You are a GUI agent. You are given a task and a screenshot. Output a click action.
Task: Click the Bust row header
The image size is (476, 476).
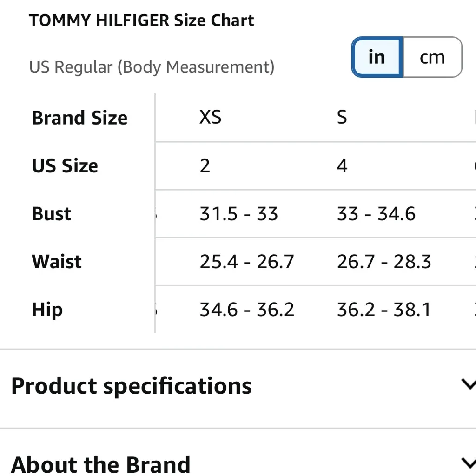pos(52,214)
